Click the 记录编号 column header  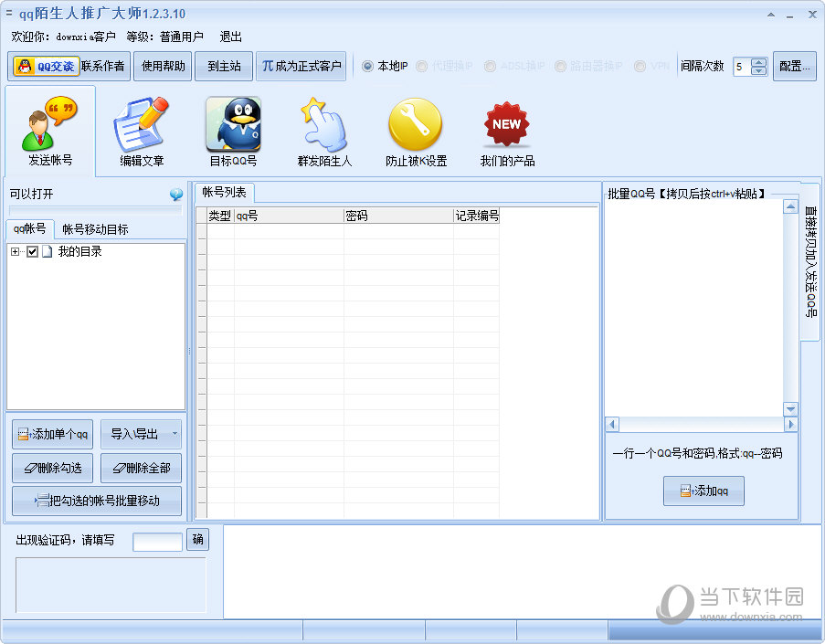[x=477, y=216]
